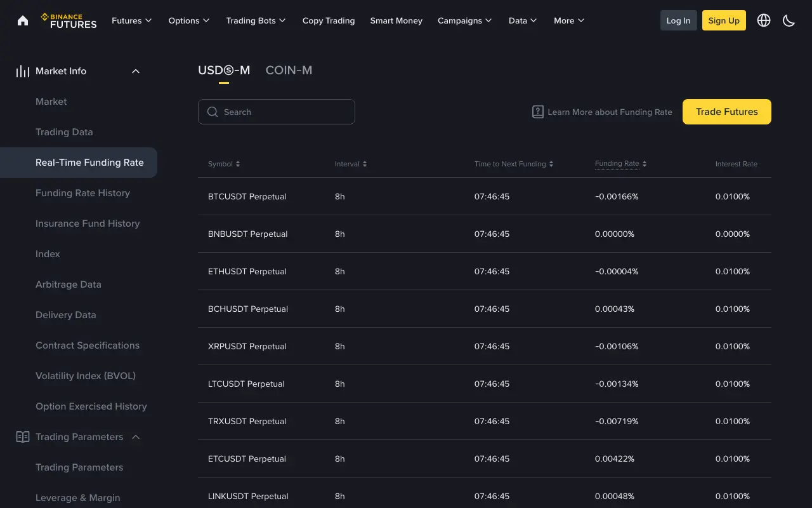Screen dimensions: 812x508
Task: Click the symbol Search input field
Action: [277, 112]
